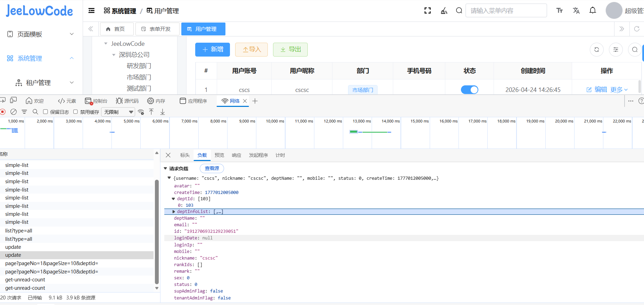Screen dimensions: 644x305
Task: Click the fullscreen toggle icon in header
Action: [428, 11]
